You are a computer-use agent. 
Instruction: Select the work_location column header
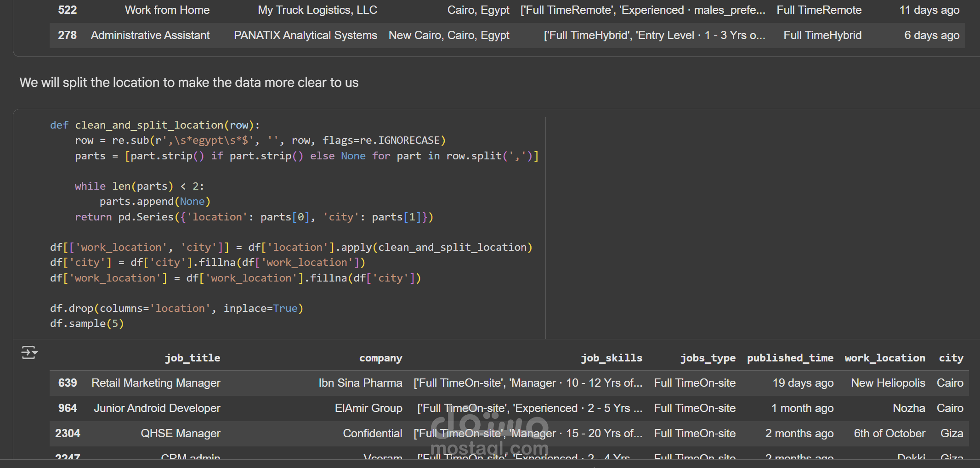tap(884, 358)
